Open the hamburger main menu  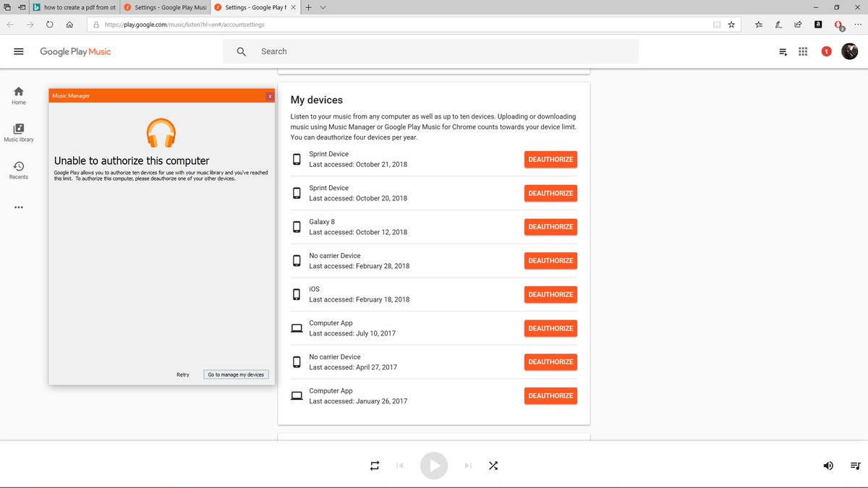pyautogui.click(x=19, y=51)
